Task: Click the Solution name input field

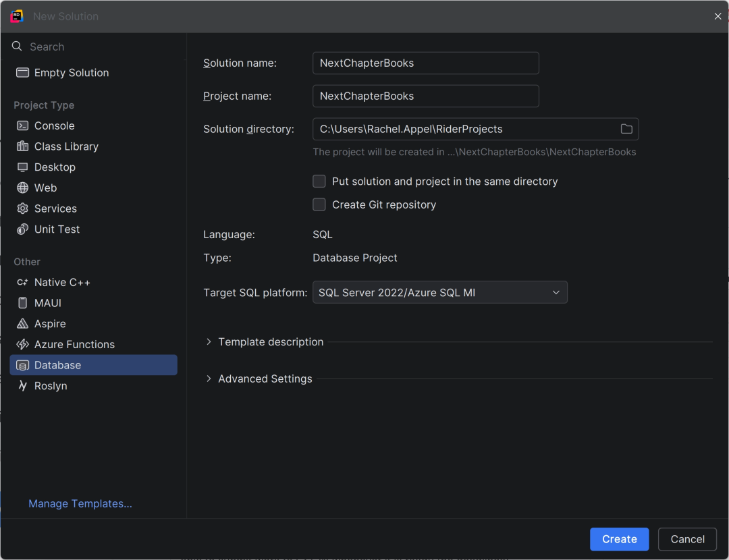Action: pyautogui.click(x=426, y=63)
